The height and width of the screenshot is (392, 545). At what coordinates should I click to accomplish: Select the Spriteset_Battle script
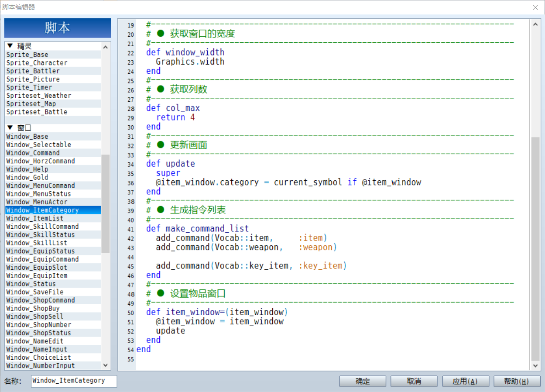coord(53,112)
